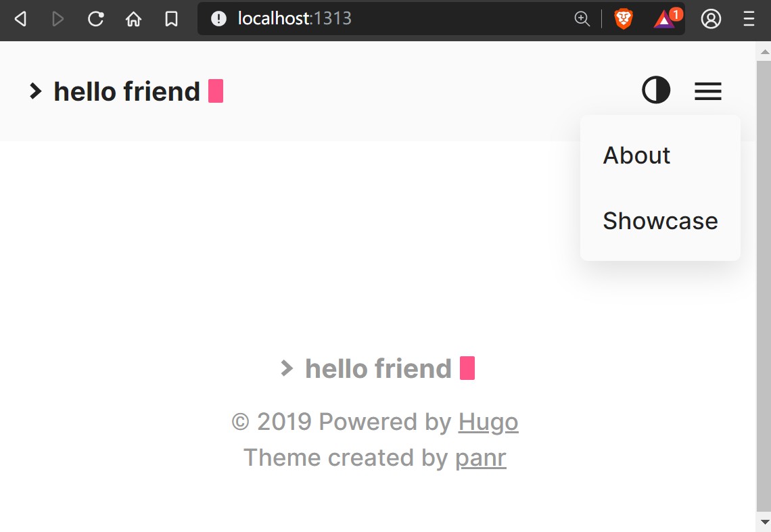Image resolution: width=771 pixels, height=532 pixels.
Task: Click the footer hello friend logo
Action: point(377,368)
